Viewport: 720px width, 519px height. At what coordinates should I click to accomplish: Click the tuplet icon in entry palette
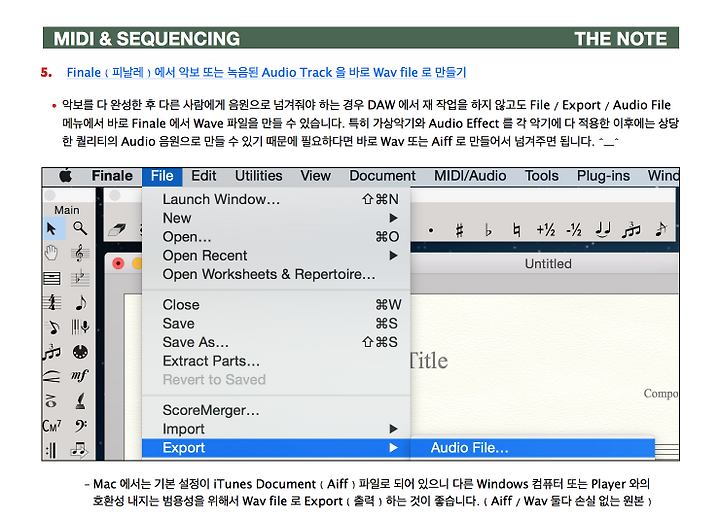(631, 230)
